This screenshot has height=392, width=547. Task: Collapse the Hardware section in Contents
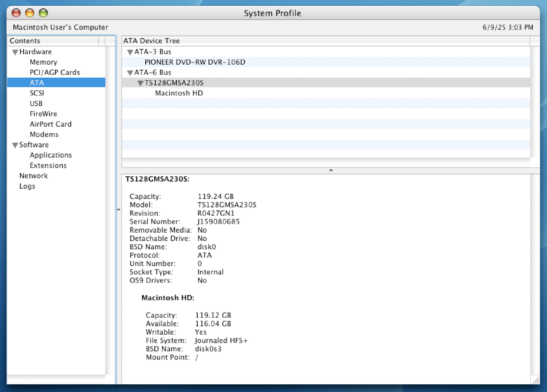click(x=15, y=52)
